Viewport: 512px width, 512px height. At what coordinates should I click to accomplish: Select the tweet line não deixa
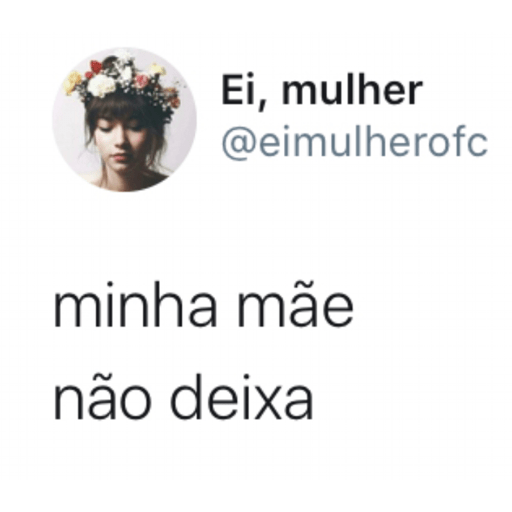pos(183,397)
